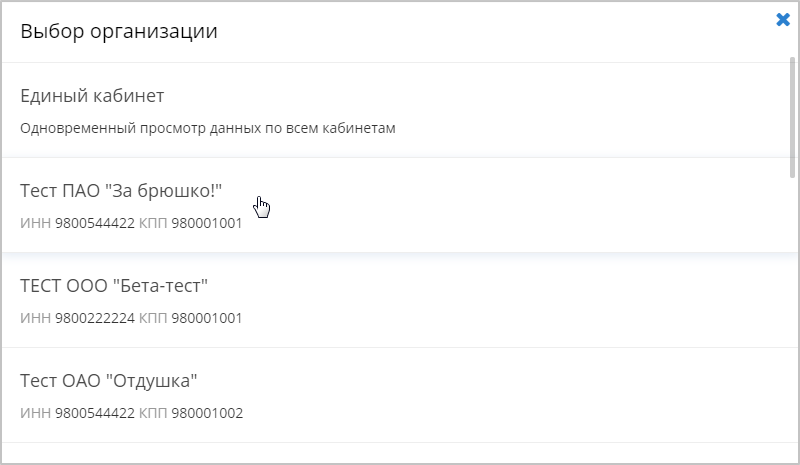
Task: Choose organization Тест ПАО "За брюшко!"
Action: 121,191
